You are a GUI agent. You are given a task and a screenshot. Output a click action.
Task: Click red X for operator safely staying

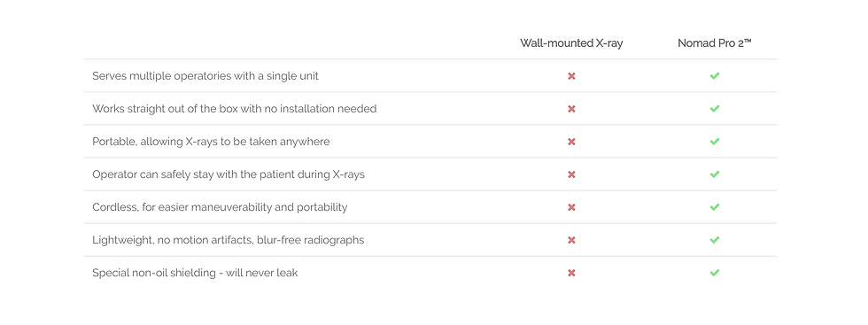(x=571, y=174)
